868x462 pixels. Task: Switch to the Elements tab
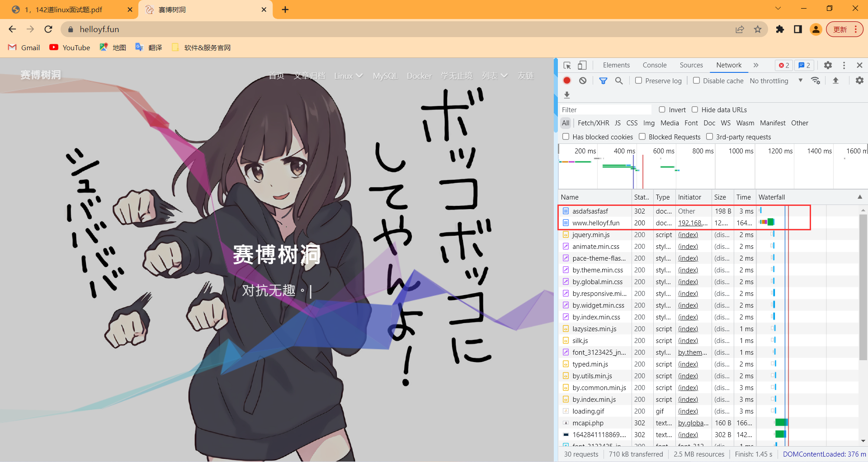tap(616, 65)
